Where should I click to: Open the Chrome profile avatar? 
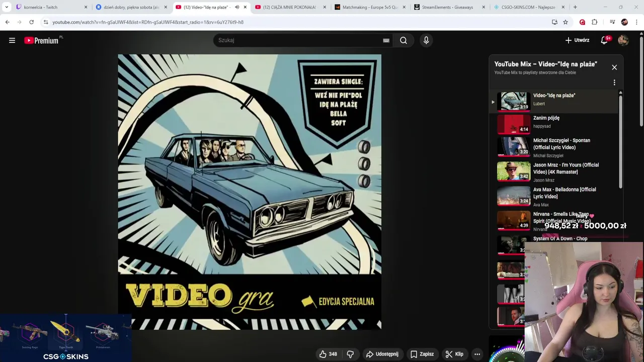point(624,22)
